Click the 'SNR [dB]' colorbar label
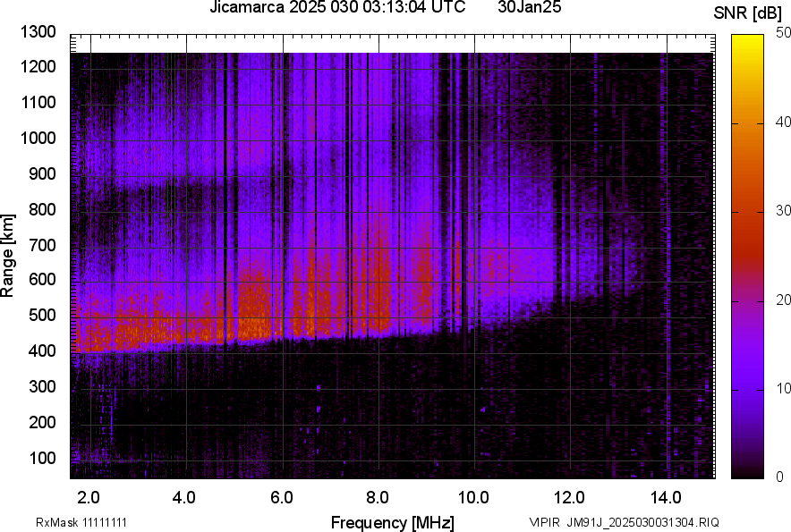The height and width of the screenshot is (532, 791). (x=747, y=13)
